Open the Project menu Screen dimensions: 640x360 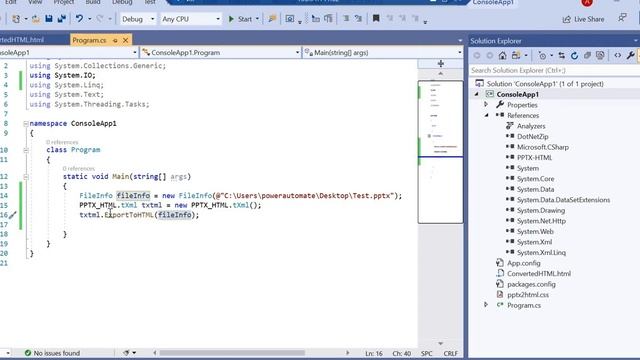64,2
